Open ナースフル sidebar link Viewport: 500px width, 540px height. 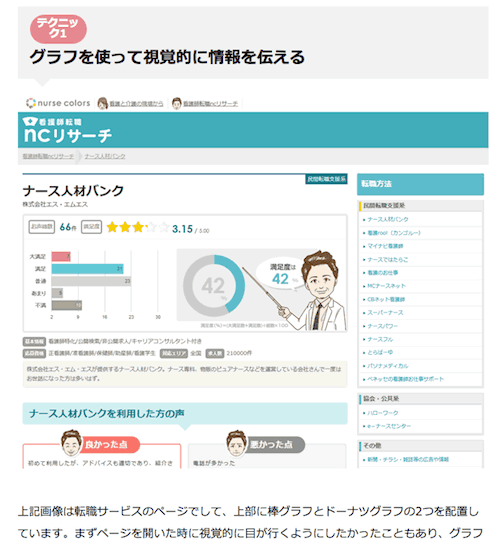380,340
